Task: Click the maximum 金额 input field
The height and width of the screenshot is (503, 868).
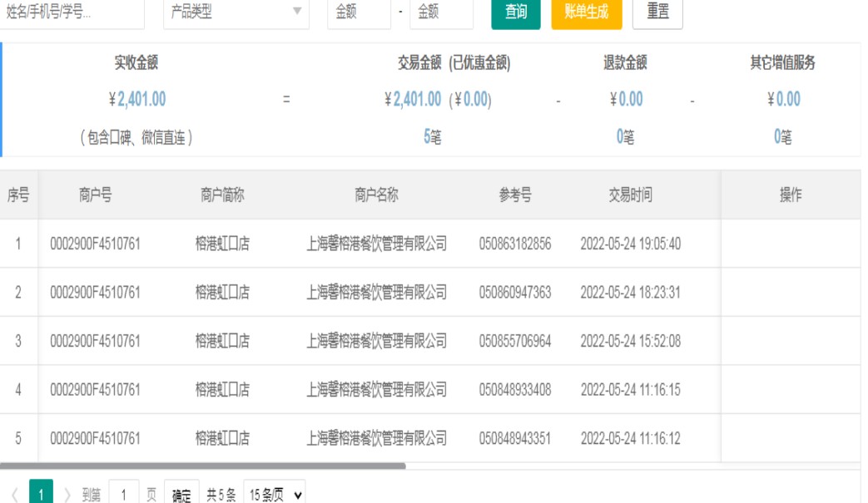Action: [440, 12]
